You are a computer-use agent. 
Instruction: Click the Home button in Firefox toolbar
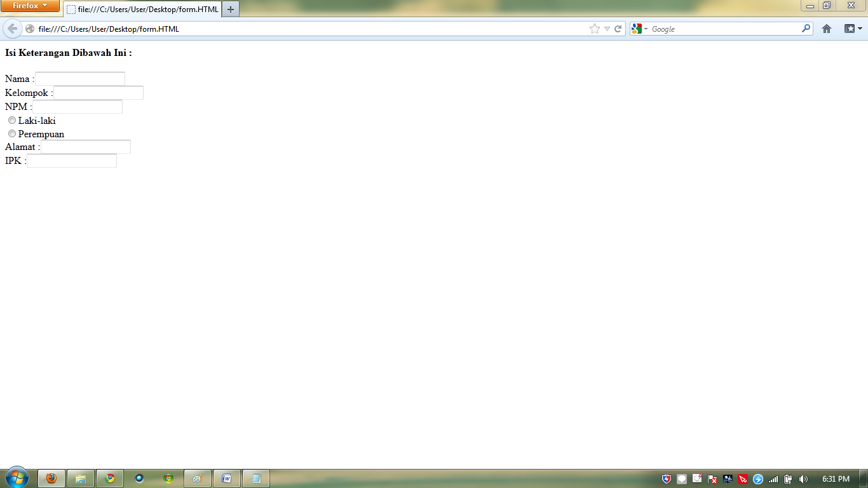[x=827, y=28]
